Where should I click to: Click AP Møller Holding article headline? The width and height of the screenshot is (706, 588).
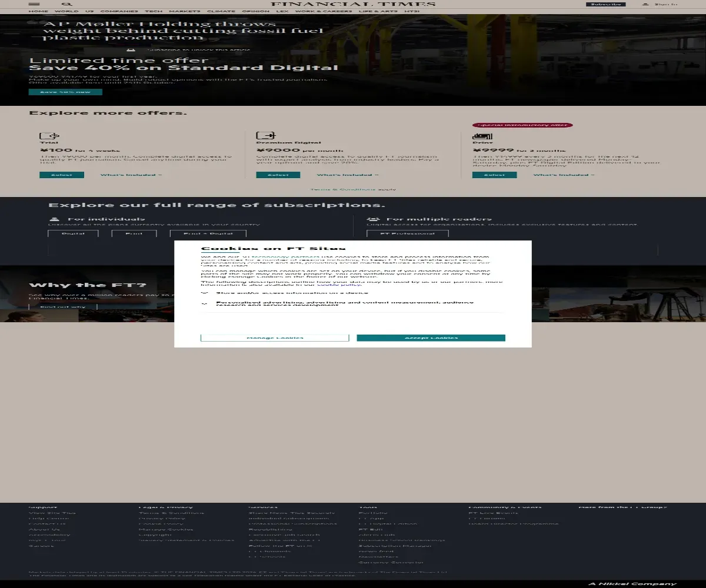click(183, 31)
